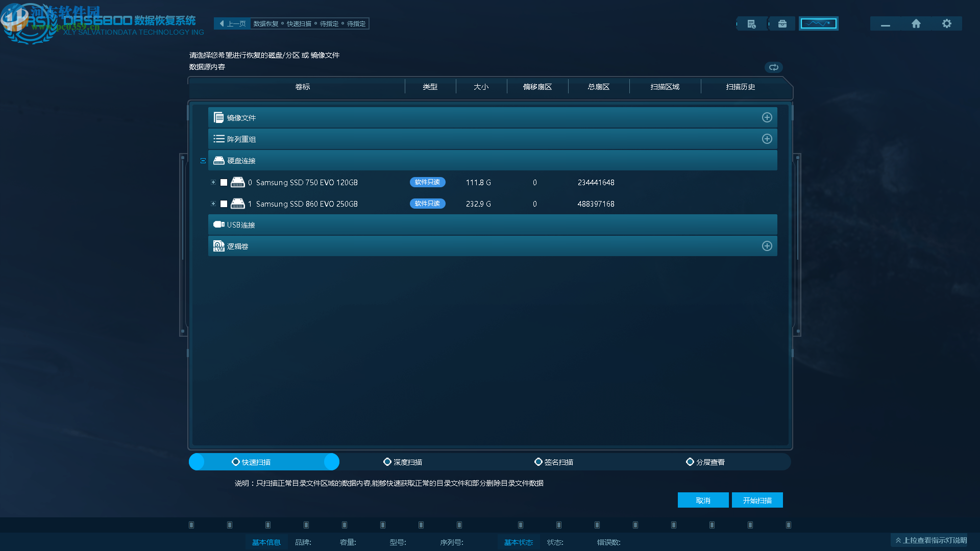Expand the Samsung SSD 860 EVO tree node
The height and width of the screenshot is (551, 980).
tap(213, 204)
